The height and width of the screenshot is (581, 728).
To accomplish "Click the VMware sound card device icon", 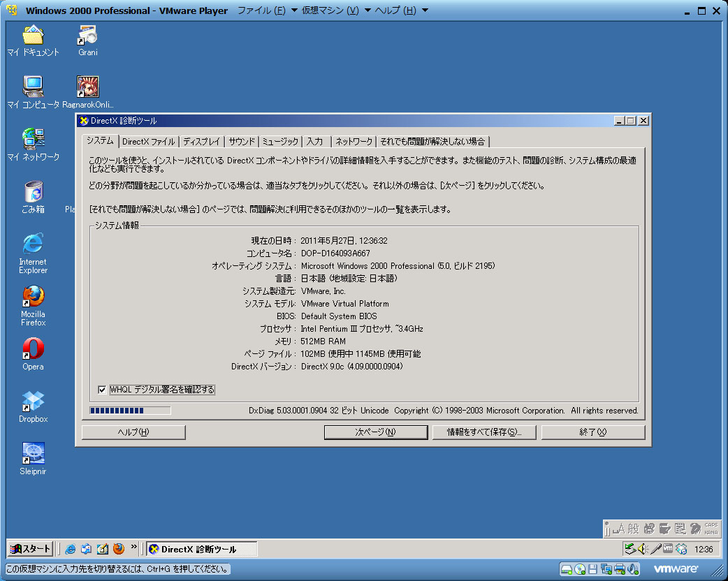I will pos(633,569).
